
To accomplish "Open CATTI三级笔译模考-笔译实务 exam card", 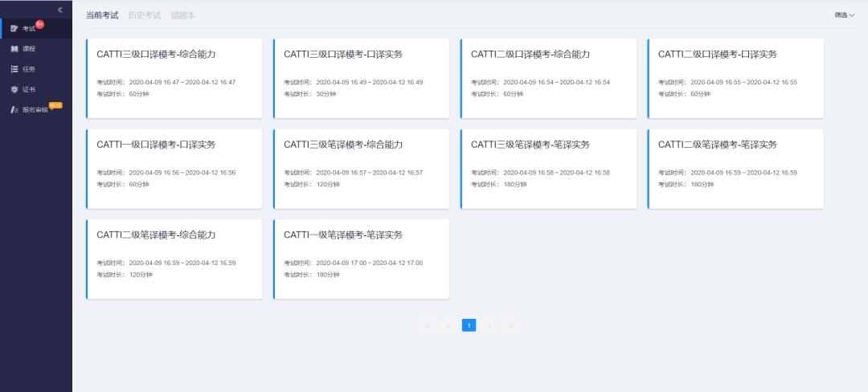I will (549, 169).
